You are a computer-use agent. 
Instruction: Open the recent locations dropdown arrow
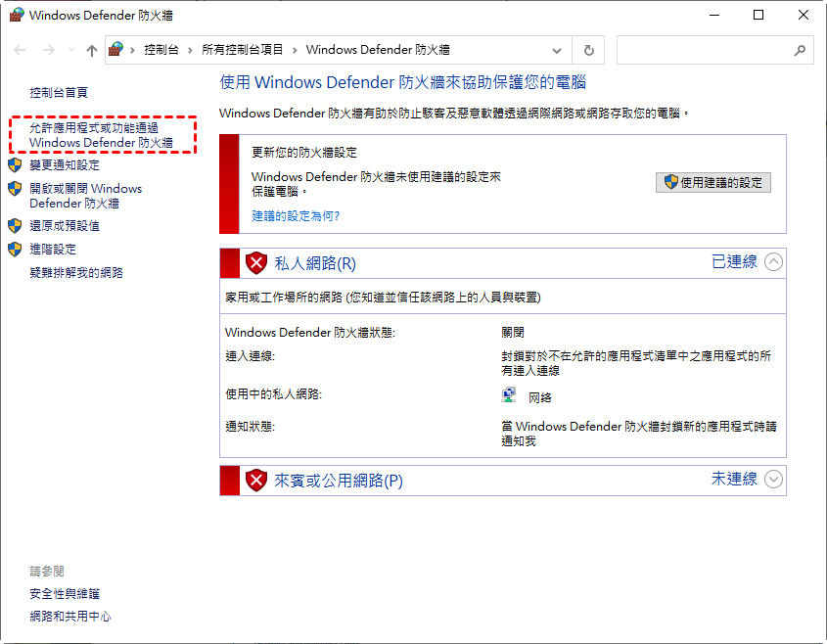(71, 50)
